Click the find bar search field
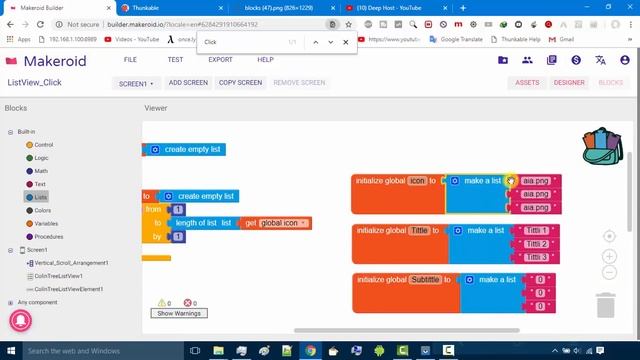Viewport: 640px width, 360px height. (x=243, y=42)
